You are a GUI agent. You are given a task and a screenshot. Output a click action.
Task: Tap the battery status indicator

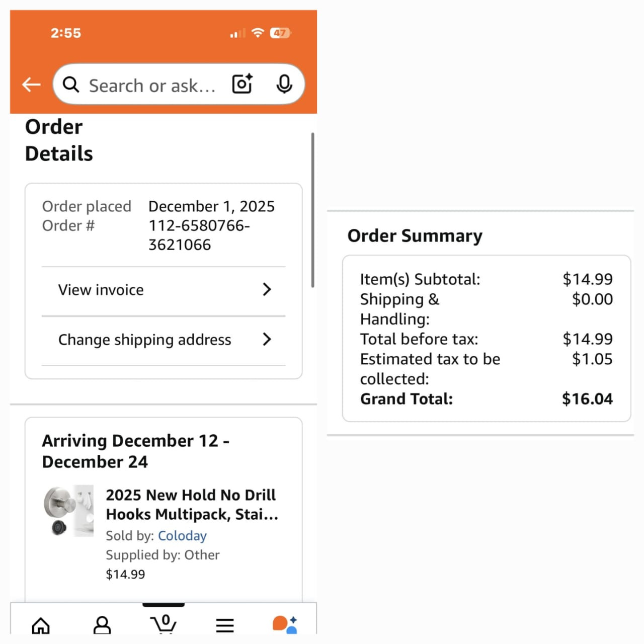coord(280,33)
